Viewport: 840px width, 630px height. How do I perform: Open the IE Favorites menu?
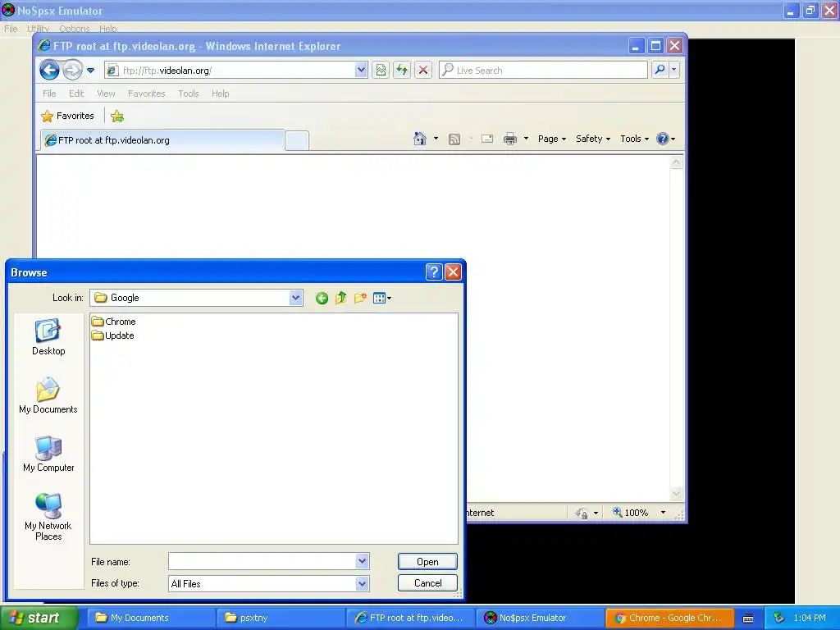(x=146, y=94)
